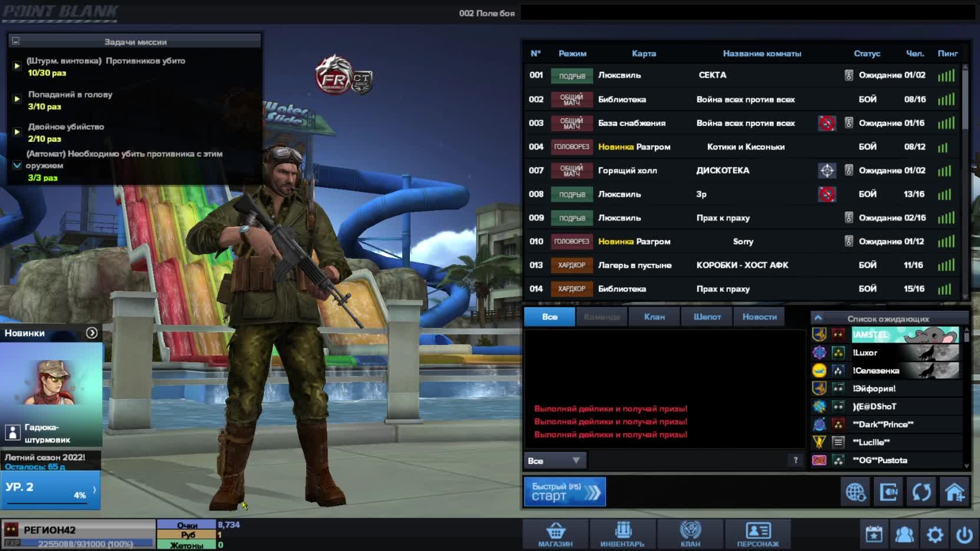Sort rooms by the Чел. column header

pos(915,54)
